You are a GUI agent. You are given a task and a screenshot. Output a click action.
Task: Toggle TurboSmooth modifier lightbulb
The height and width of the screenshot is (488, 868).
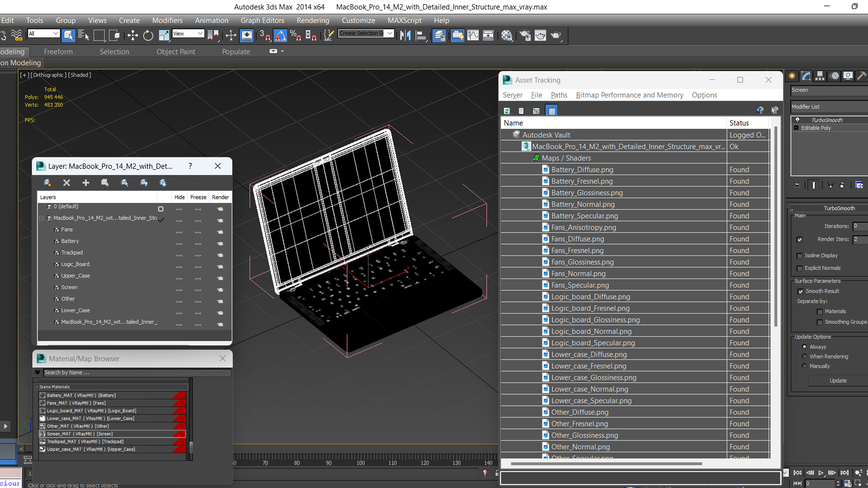click(x=797, y=120)
